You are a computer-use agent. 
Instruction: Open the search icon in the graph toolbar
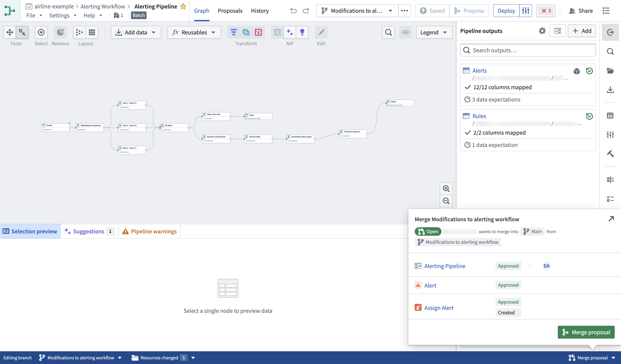pyautogui.click(x=388, y=32)
